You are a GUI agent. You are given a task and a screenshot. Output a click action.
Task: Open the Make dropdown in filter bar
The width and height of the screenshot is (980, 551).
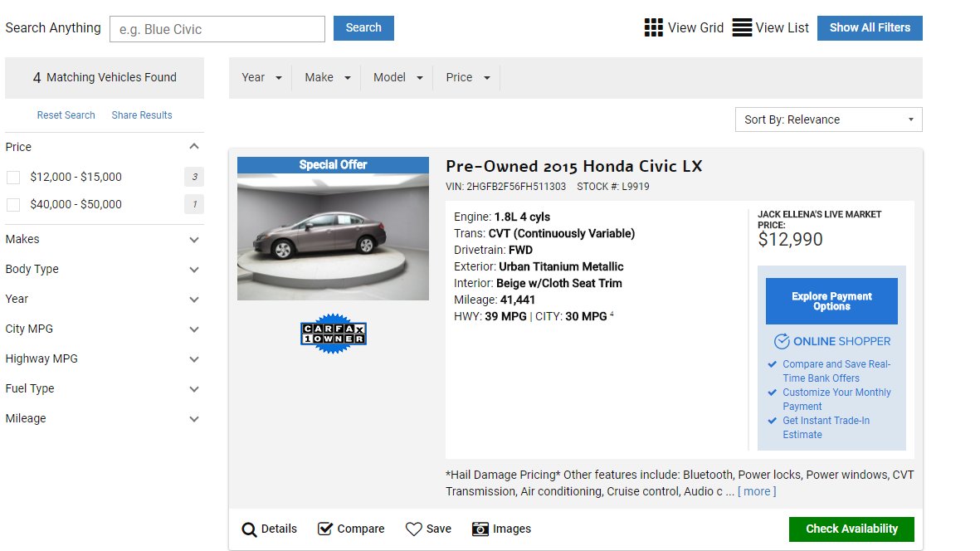pyautogui.click(x=328, y=77)
